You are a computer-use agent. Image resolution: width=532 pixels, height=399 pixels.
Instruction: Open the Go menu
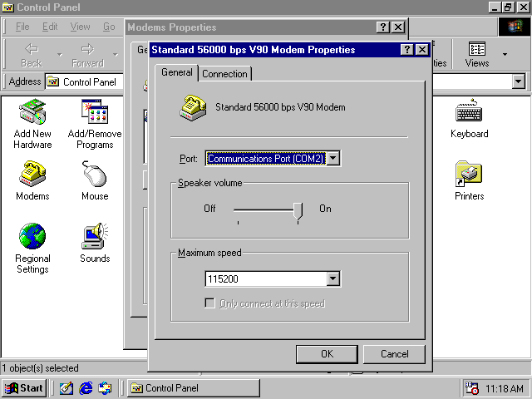[x=109, y=27]
